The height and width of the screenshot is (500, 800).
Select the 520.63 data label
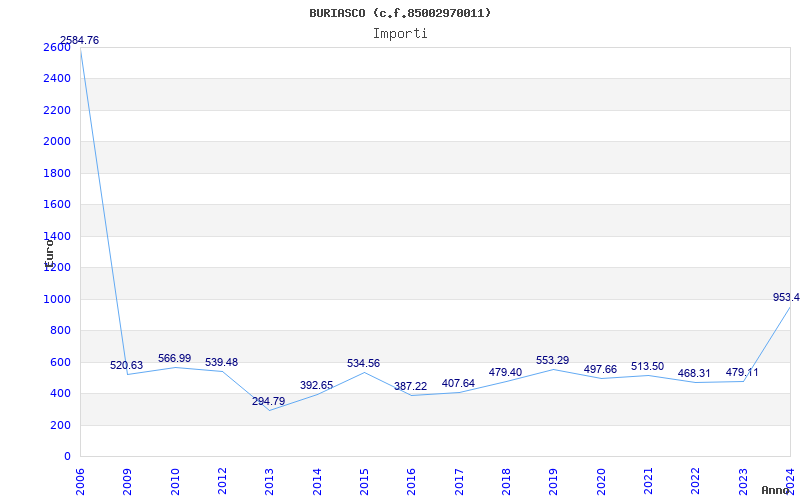(x=127, y=365)
